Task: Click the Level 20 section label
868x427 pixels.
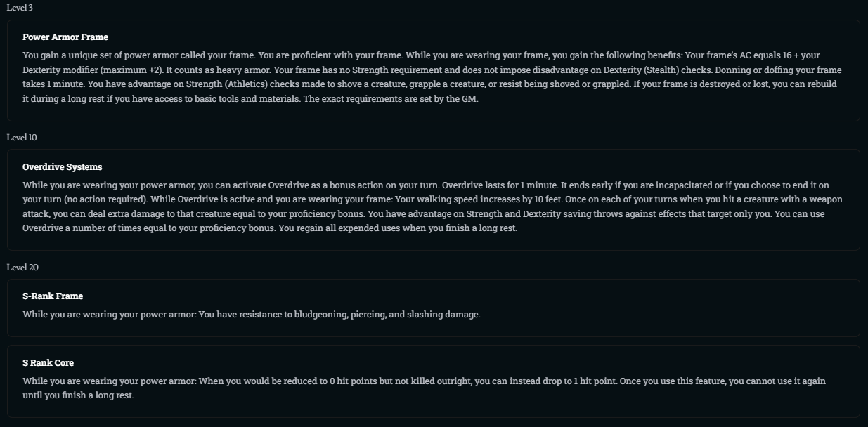Action: pyautogui.click(x=22, y=268)
